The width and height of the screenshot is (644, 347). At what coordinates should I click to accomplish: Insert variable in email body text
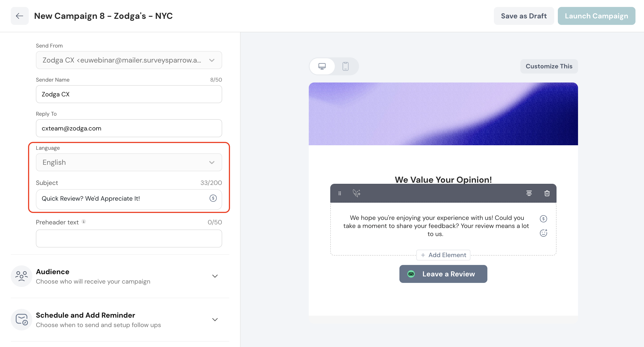coord(543,219)
